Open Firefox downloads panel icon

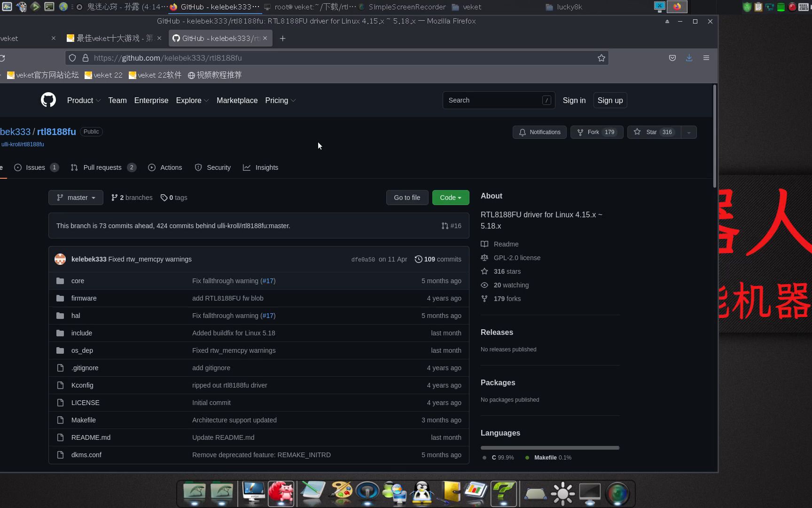pyautogui.click(x=689, y=58)
